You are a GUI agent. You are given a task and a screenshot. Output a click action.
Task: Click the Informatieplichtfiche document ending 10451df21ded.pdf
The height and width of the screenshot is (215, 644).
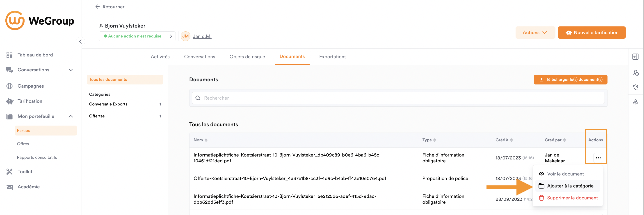(x=287, y=158)
